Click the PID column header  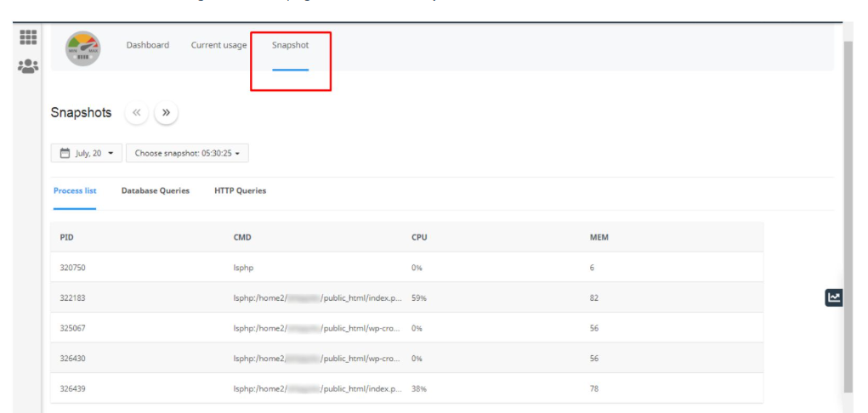67,237
